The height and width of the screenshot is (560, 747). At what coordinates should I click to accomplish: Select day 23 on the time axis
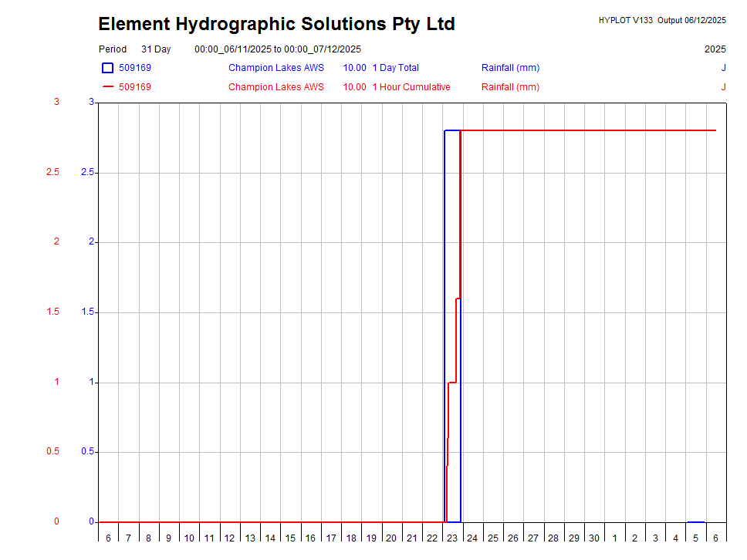(452, 538)
